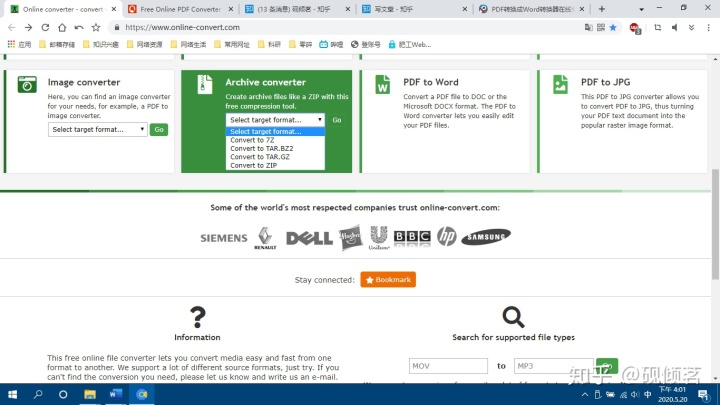Open the red extension icon with badge

(x=635, y=28)
